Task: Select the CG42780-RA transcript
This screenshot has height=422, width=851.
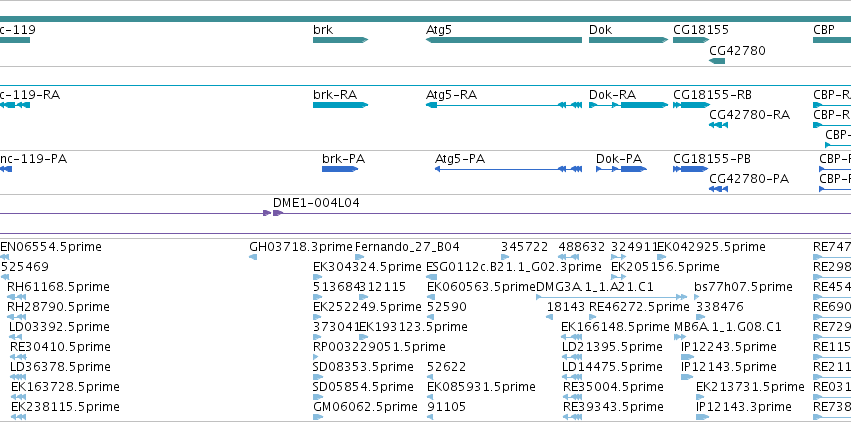Action: 718,125
